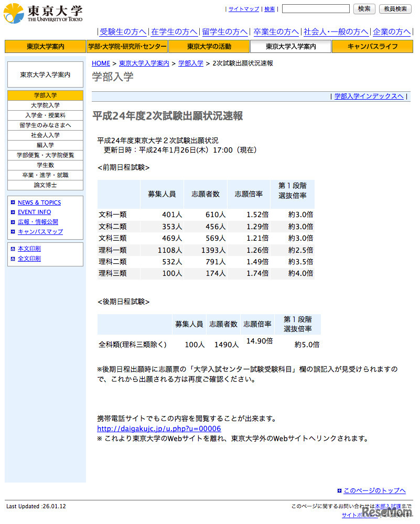Screen dimensions: 420x524
Task: Switch to the 東京大学案内 tab
Action: click(45, 46)
